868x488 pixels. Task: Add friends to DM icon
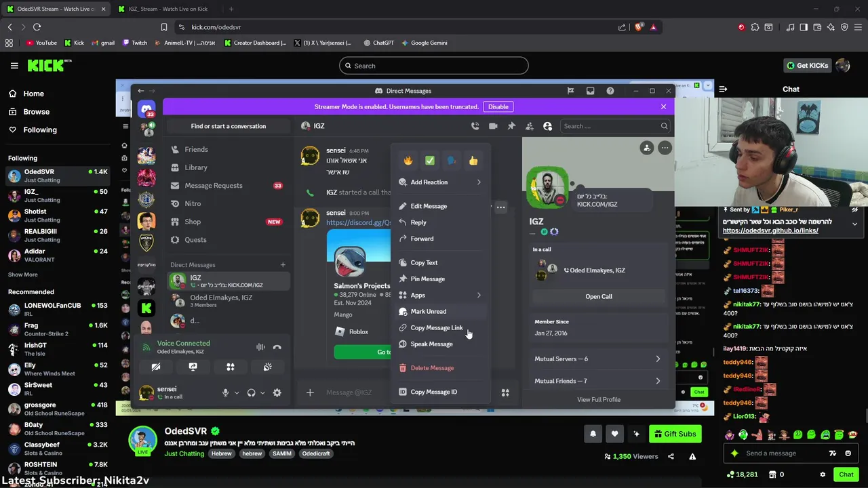click(x=530, y=126)
